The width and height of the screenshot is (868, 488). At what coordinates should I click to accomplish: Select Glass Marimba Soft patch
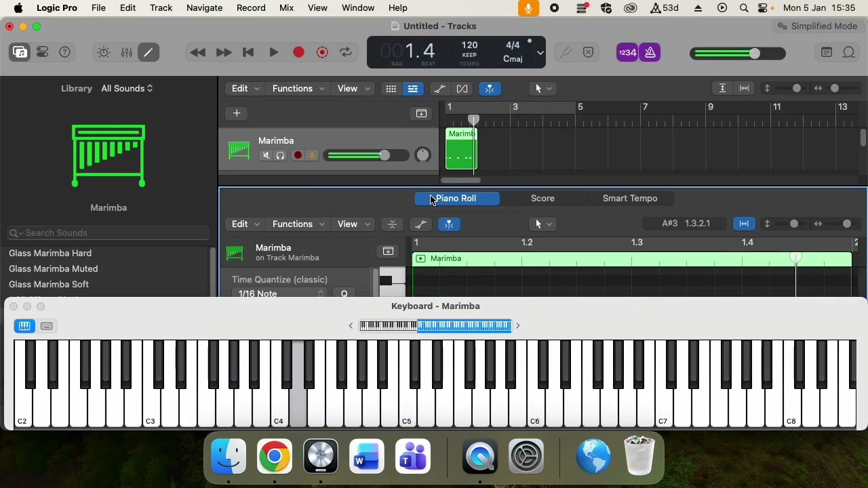tap(49, 284)
